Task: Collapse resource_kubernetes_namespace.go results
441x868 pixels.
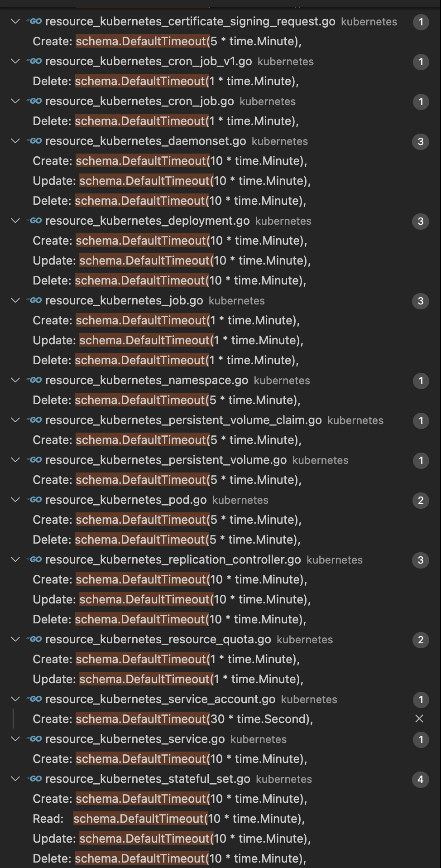Action: click(15, 380)
